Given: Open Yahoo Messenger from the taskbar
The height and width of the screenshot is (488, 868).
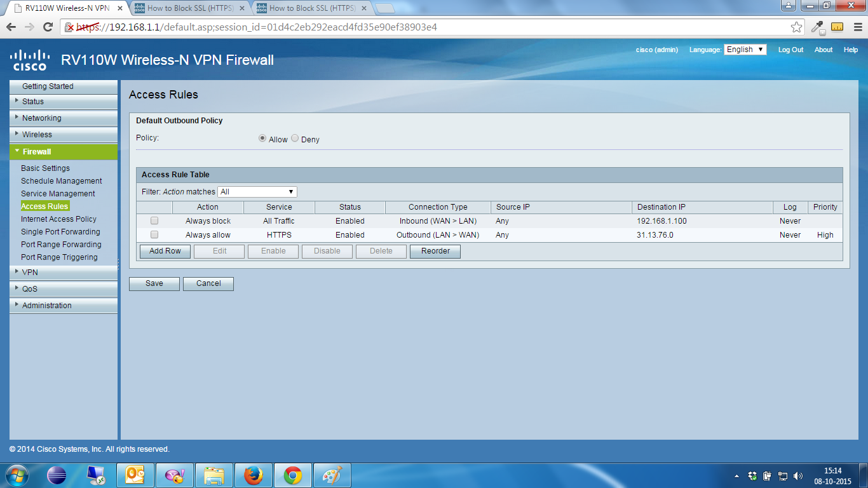Looking at the screenshot, I should pos(175,475).
